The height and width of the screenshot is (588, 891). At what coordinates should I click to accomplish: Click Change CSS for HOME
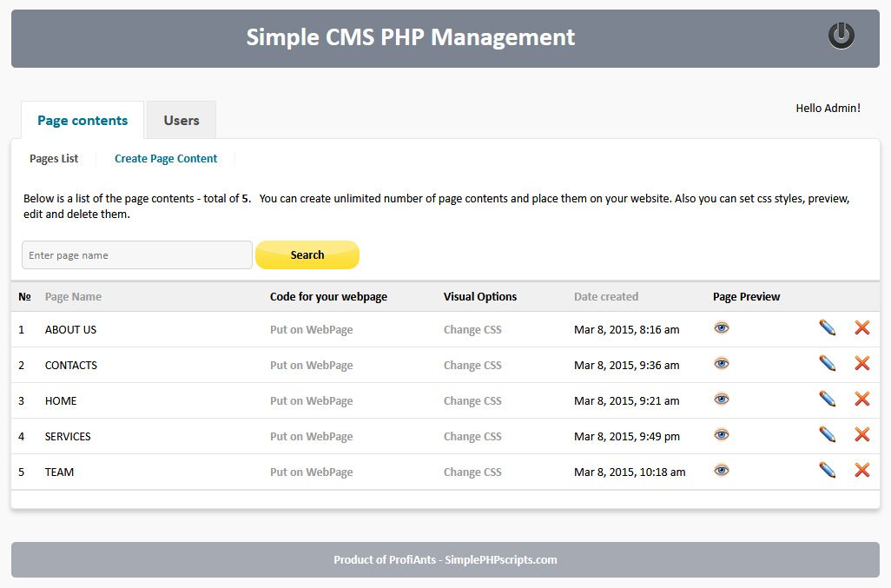(x=472, y=401)
